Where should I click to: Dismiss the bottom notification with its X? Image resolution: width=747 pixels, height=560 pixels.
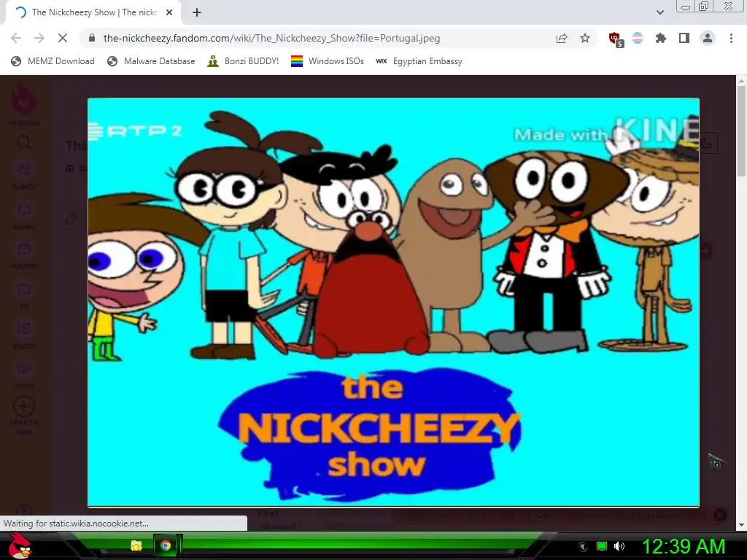click(720, 515)
